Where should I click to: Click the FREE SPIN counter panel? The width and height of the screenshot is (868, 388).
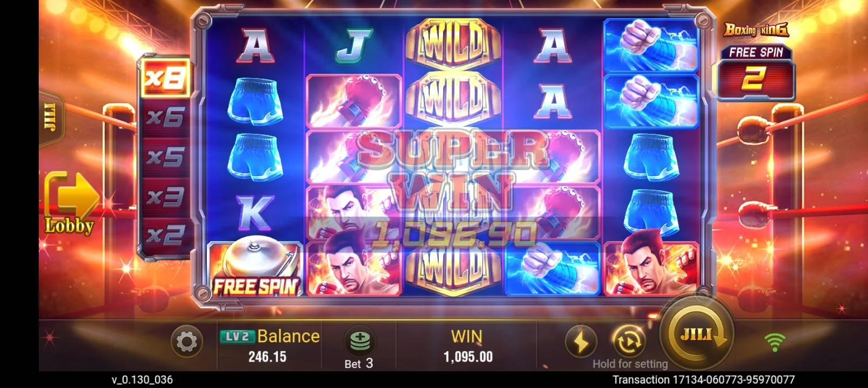pyautogui.click(x=756, y=72)
